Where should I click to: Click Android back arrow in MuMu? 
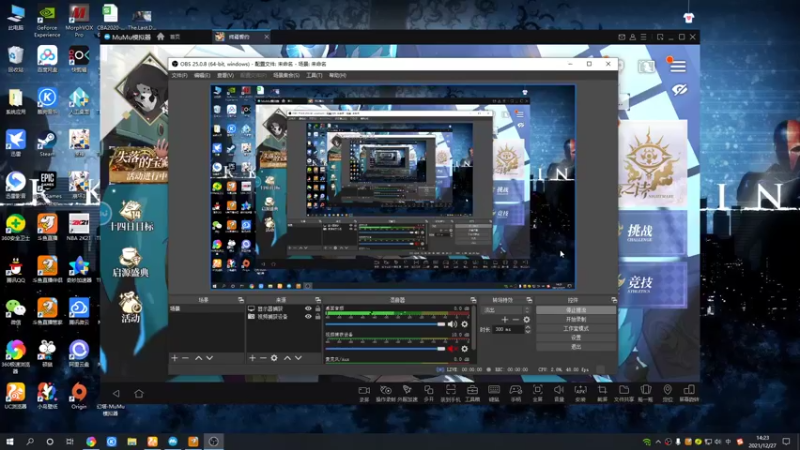coord(116,393)
